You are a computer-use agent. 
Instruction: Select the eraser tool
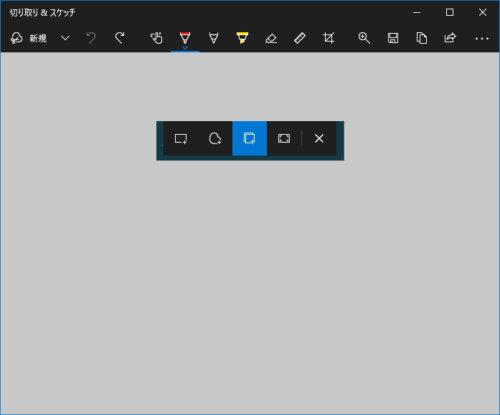point(271,38)
